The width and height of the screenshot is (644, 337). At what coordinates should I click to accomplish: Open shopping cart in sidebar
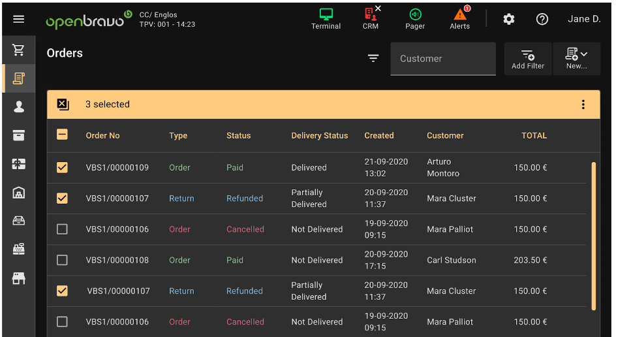point(19,50)
